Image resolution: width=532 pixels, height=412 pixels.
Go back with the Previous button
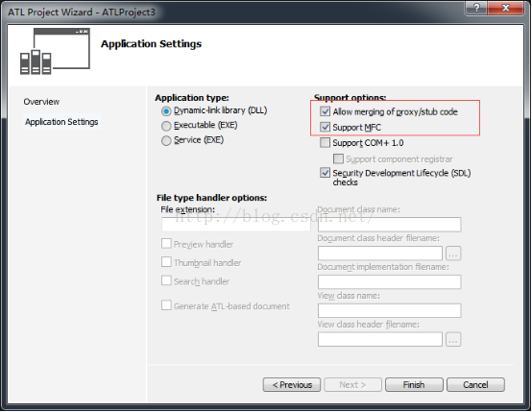point(292,385)
